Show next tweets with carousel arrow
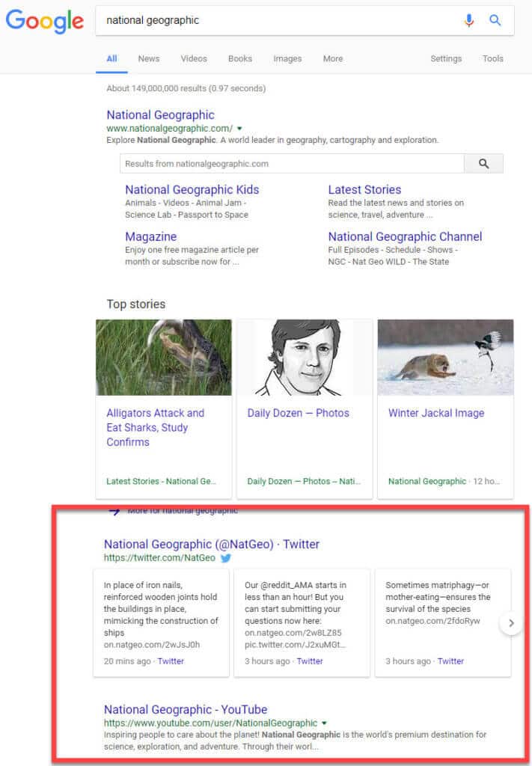The image size is (532, 766). point(511,623)
